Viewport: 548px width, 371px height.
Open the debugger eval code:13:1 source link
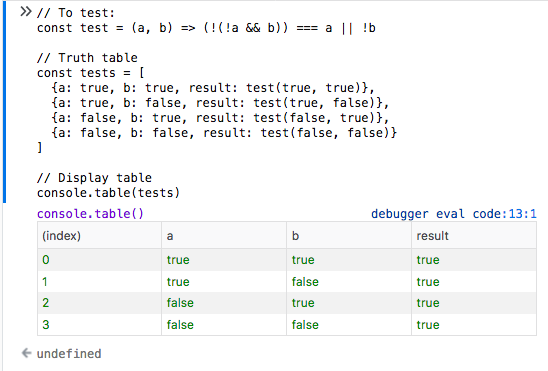pyautogui.click(x=453, y=214)
